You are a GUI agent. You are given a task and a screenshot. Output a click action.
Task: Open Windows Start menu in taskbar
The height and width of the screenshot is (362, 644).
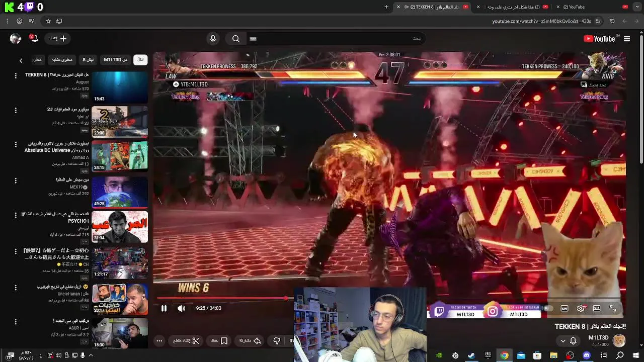636,355
